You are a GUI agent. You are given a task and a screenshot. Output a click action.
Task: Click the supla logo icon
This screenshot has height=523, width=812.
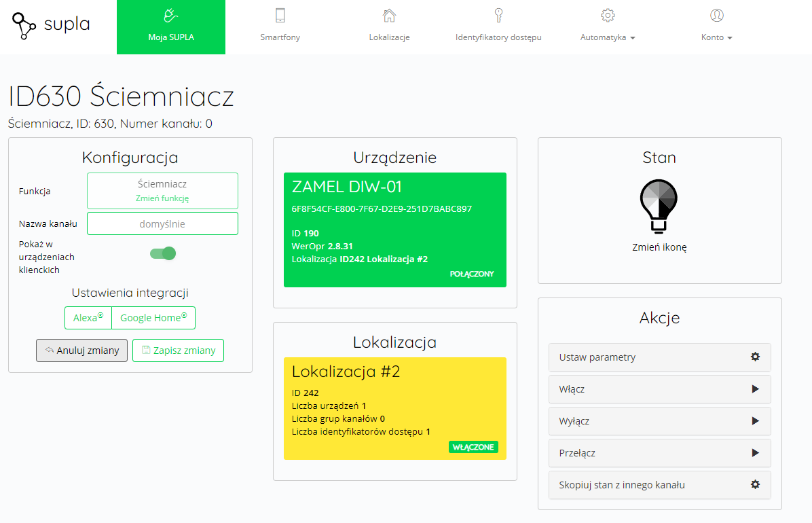pos(24,26)
